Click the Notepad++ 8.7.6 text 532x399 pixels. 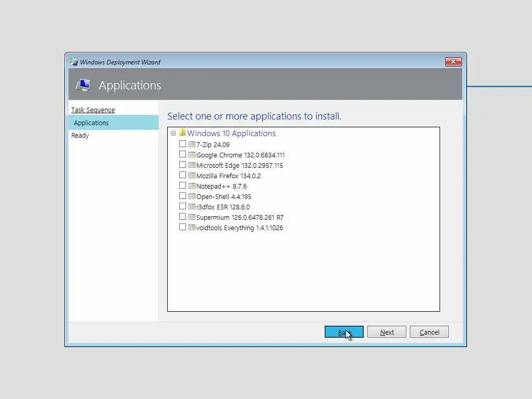pyautogui.click(x=221, y=187)
